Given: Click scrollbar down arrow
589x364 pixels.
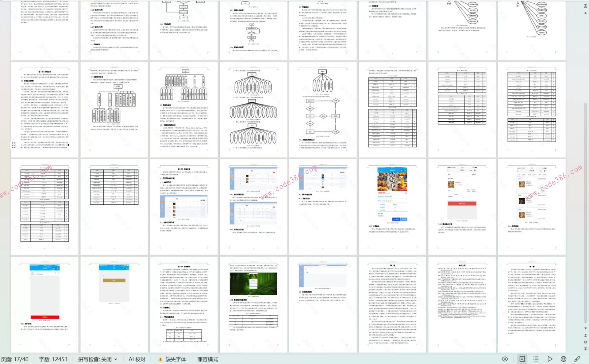Looking at the screenshot, I should [x=585, y=328].
